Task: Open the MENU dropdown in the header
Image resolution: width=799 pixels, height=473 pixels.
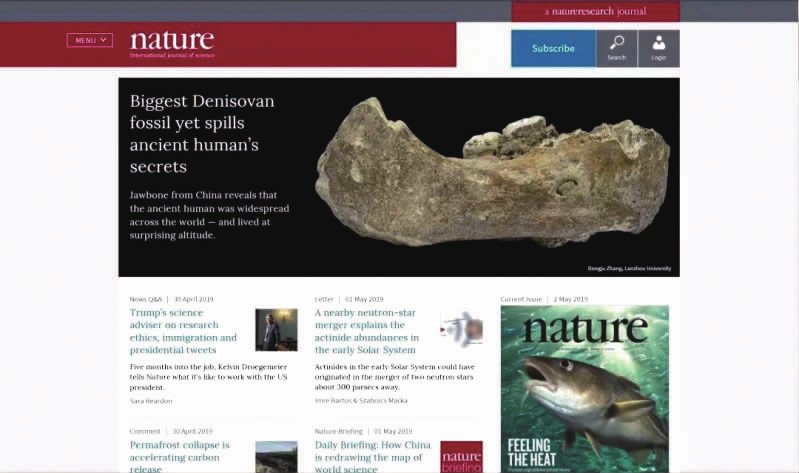Action: [90, 40]
